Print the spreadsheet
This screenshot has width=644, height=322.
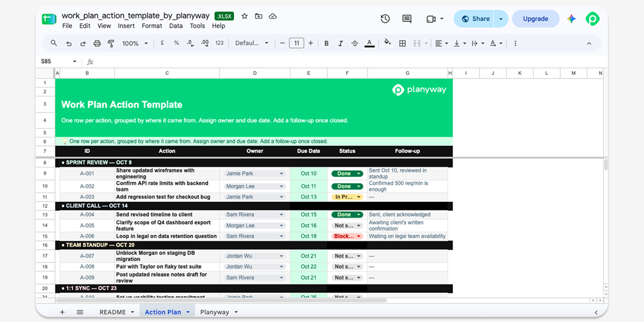[x=97, y=43]
